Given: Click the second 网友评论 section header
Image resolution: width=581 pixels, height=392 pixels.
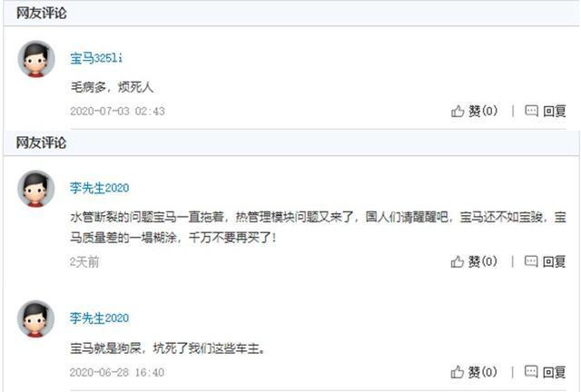Looking at the screenshot, I should 41,142.
